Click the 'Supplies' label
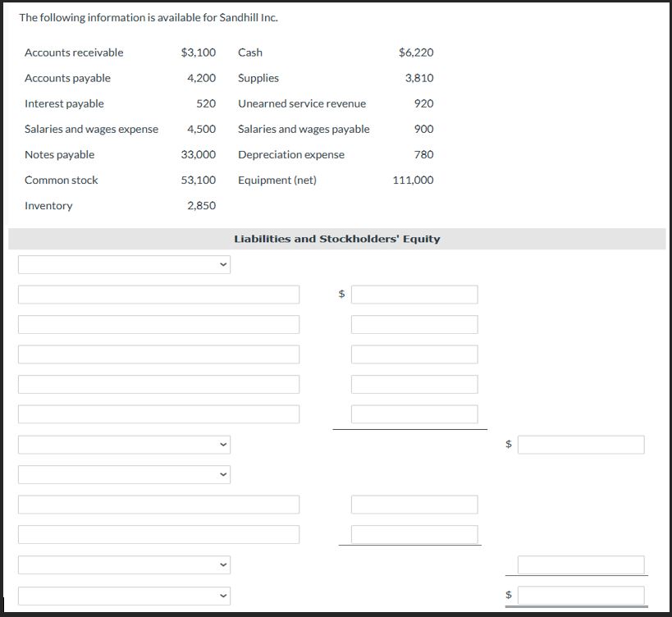Screen dimensions: 672x617 [258, 79]
